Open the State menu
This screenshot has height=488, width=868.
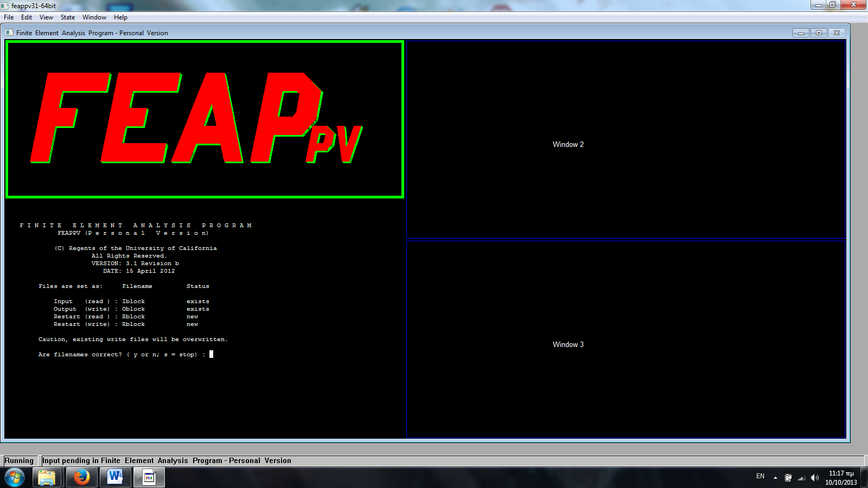tap(68, 17)
